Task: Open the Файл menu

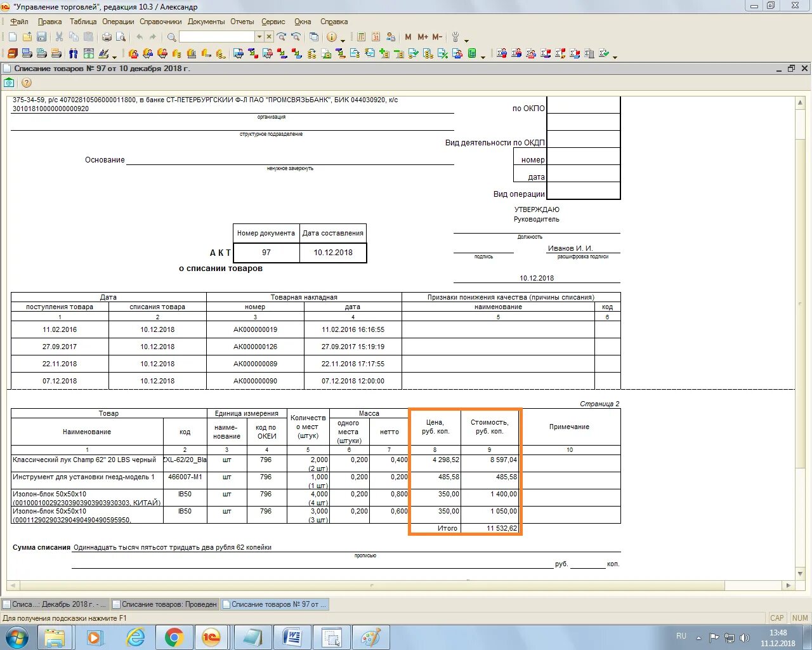Action: 19,22
